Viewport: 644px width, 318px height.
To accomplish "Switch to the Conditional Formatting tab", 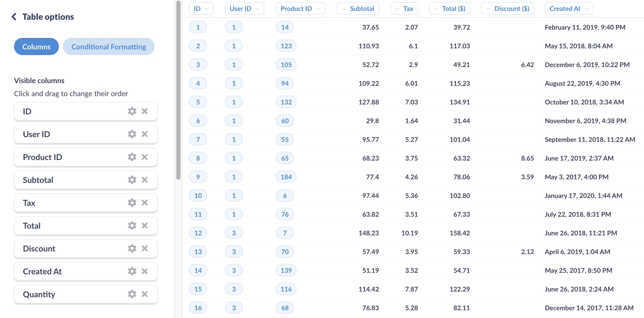I will pyautogui.click(x=109, y=47).
